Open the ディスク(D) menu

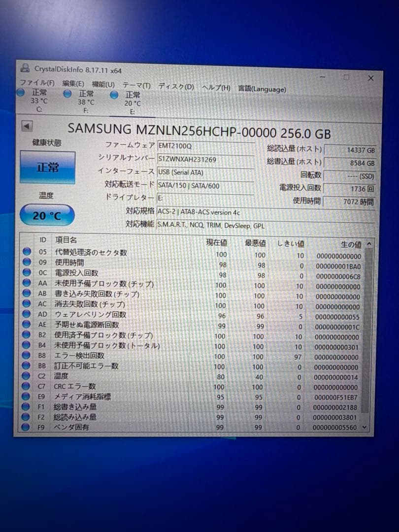click(176, 87)
